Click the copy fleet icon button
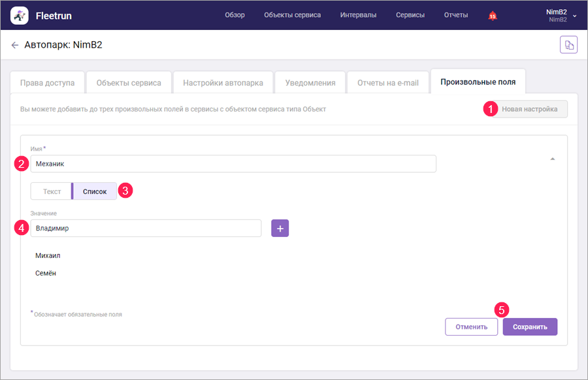This screenshot has width=588, height=380. point(568,45)
